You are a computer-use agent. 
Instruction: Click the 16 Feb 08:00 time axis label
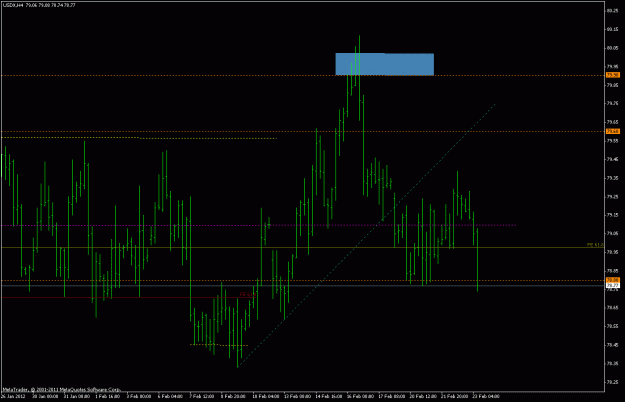pyautogui.click(x=360, y=396)
